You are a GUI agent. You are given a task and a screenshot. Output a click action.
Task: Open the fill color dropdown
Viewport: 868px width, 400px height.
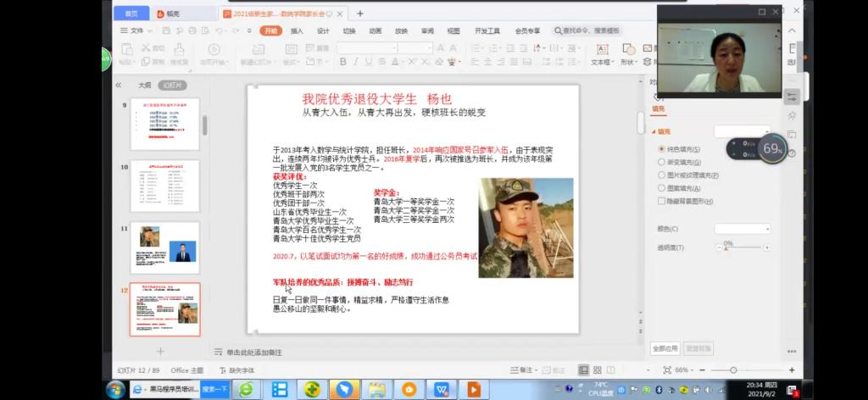pos(743,229)
